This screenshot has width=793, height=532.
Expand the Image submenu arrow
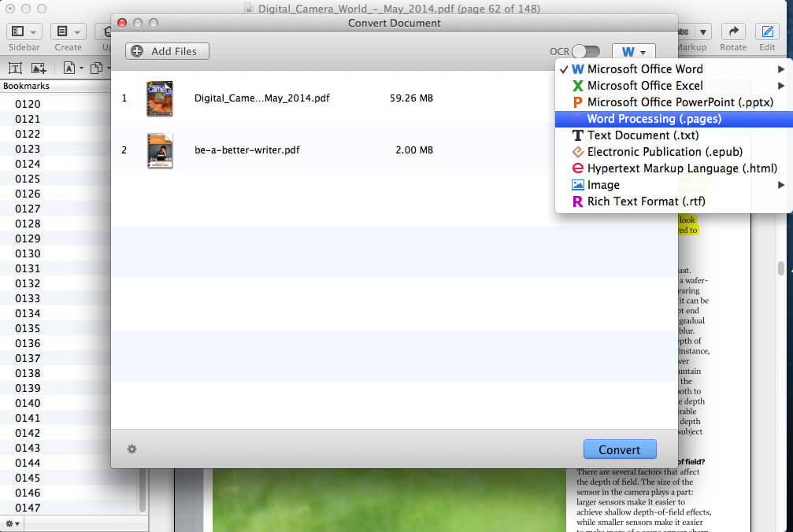781,185
